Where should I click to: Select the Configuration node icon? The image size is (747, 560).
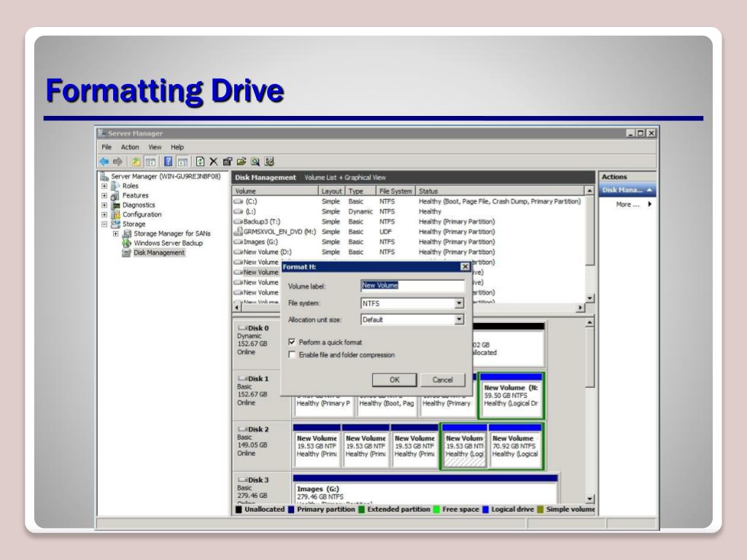coord(115,215)
